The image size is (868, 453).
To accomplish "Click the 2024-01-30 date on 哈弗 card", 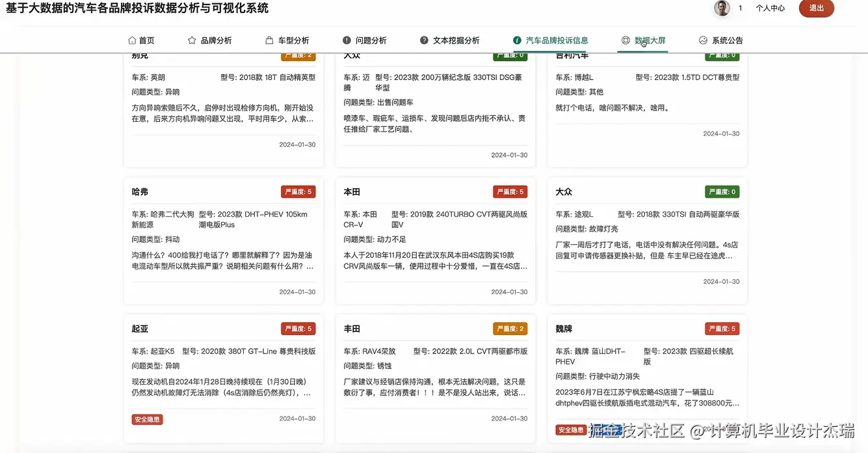I will click(x=297, y=292).
